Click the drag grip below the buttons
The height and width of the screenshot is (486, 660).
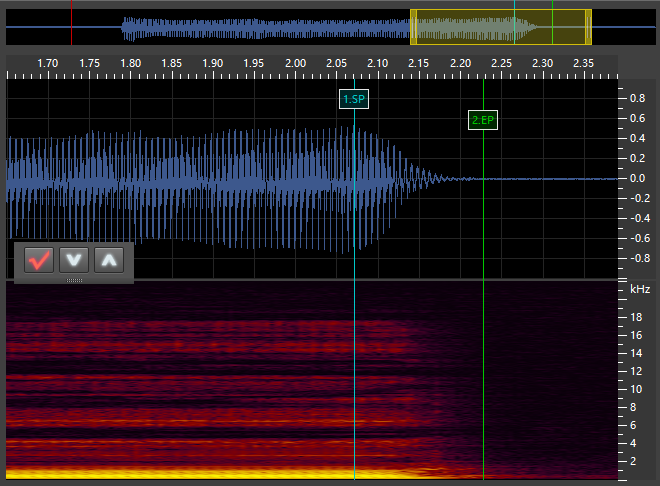[x=74, y=281]
